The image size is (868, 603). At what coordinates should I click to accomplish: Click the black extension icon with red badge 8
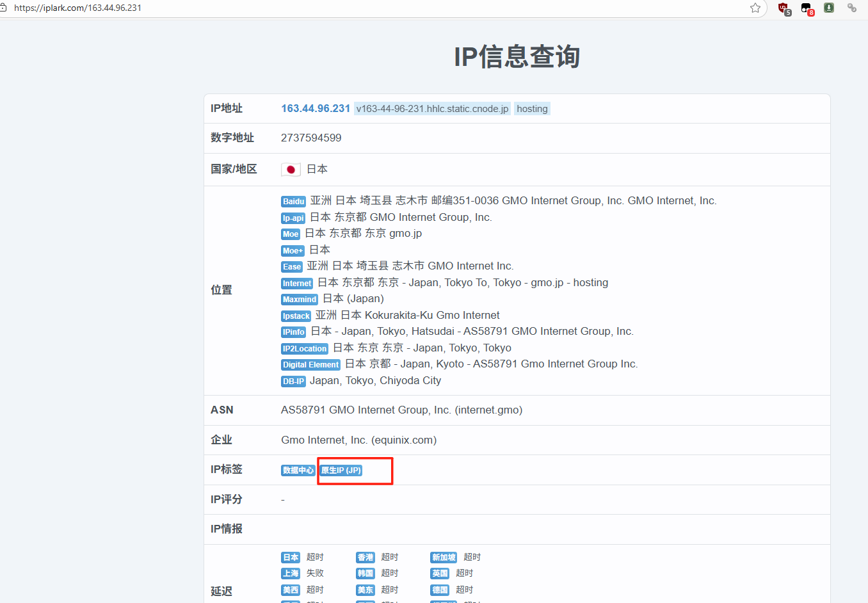coord(807,8)
